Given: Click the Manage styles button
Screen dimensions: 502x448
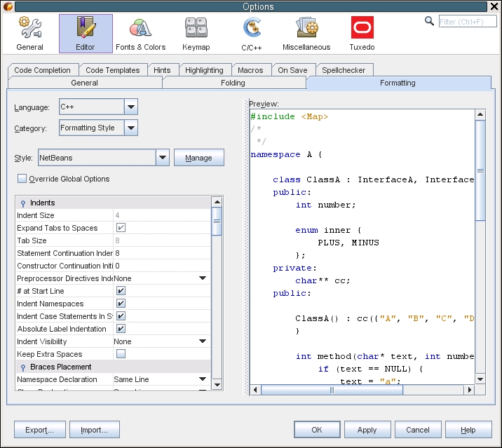Looking at the screenshot, I should 199,158.
